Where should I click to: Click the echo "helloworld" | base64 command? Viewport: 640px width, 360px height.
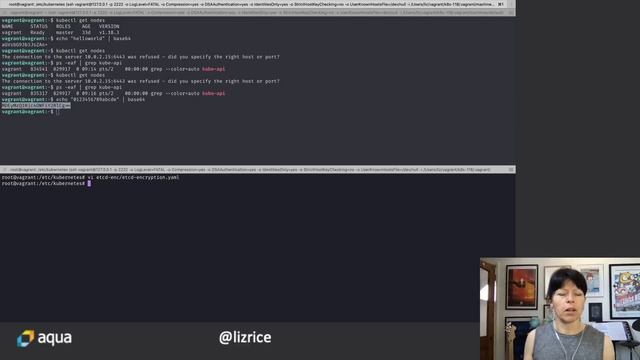click(x=93, y=39)
